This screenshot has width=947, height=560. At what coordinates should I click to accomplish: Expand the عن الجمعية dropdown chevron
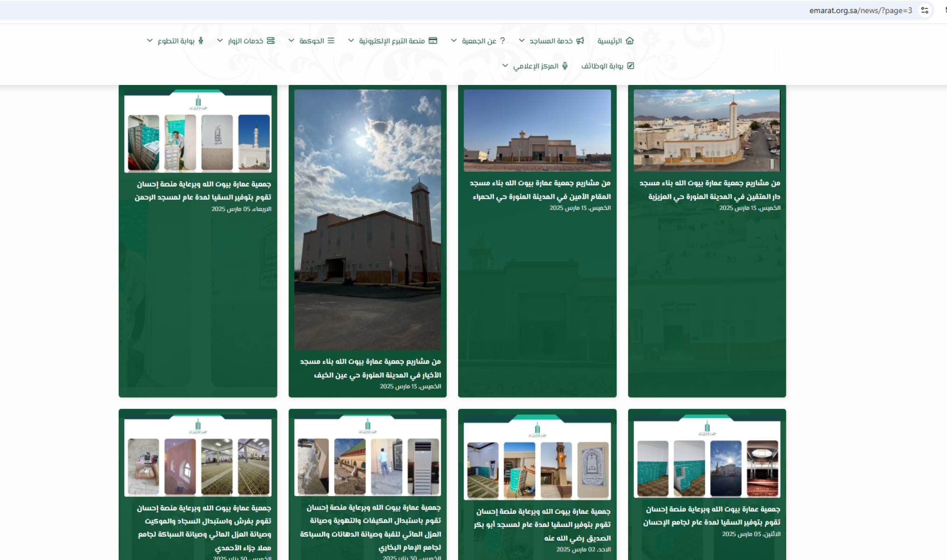(x=453, y=41)
